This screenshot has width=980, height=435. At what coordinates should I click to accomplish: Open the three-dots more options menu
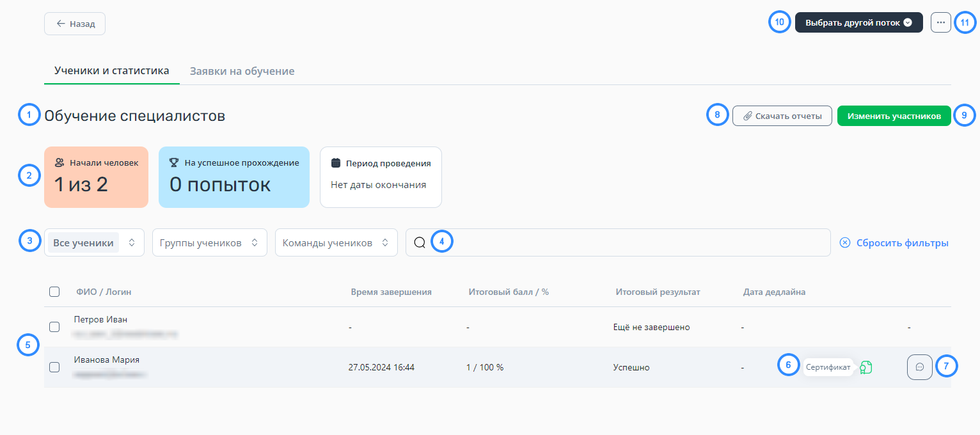pos(940,22)
